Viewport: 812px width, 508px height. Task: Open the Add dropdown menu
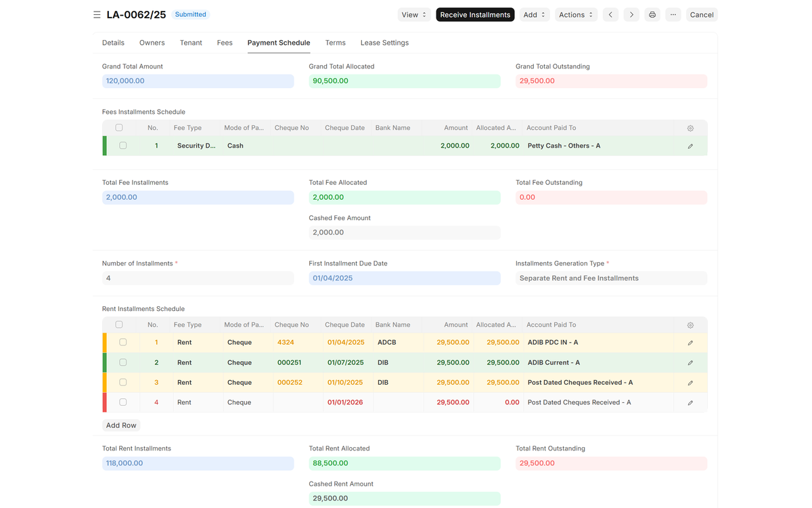coord(535,15)
